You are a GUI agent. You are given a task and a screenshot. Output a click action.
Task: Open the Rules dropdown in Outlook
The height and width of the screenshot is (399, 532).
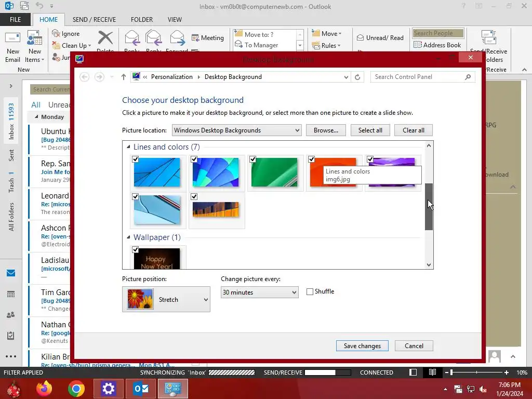tap(326, 45)
